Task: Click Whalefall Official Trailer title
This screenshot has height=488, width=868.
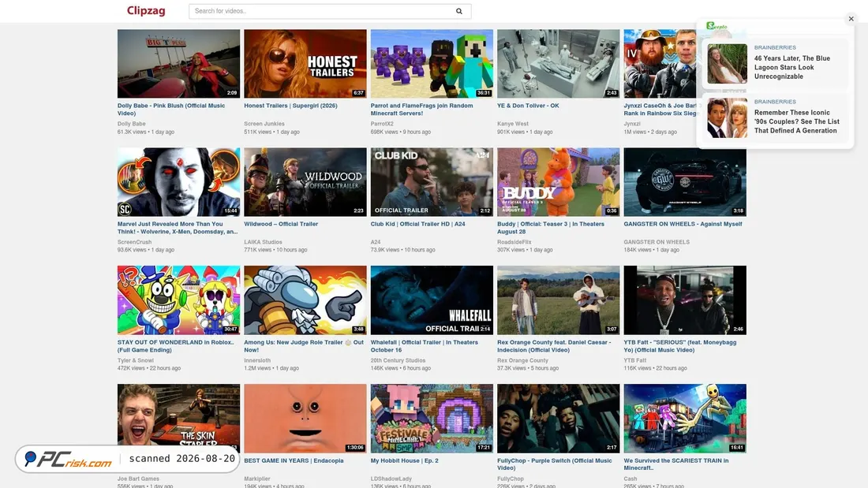Action: 425,346
